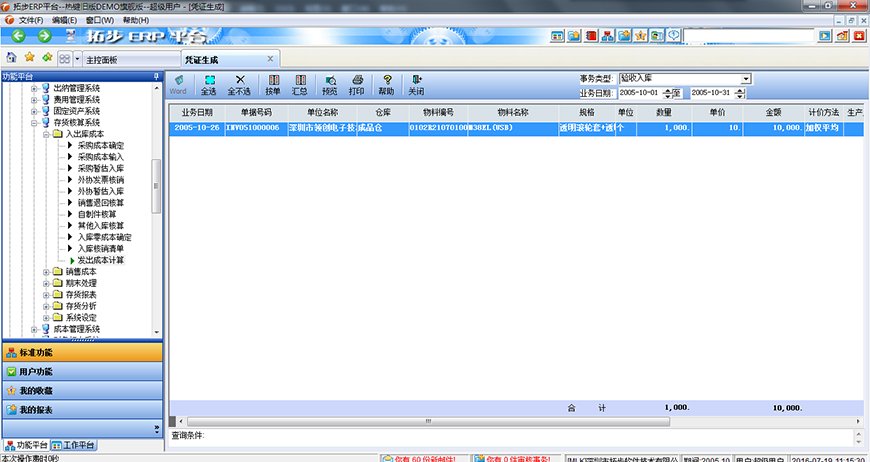Click the start date stepper arrows
Viewport: 870px width, 462px height.
[666, 93]
